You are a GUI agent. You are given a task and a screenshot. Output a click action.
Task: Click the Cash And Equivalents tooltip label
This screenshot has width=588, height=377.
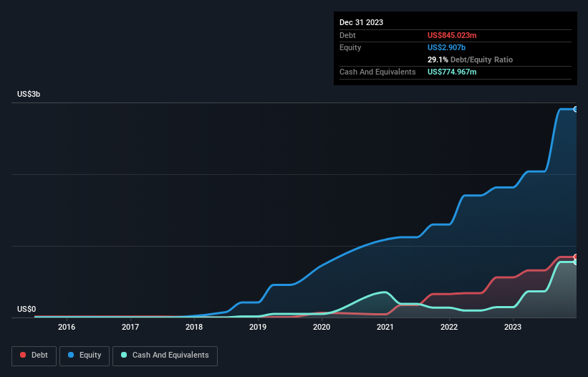point(377,72)
